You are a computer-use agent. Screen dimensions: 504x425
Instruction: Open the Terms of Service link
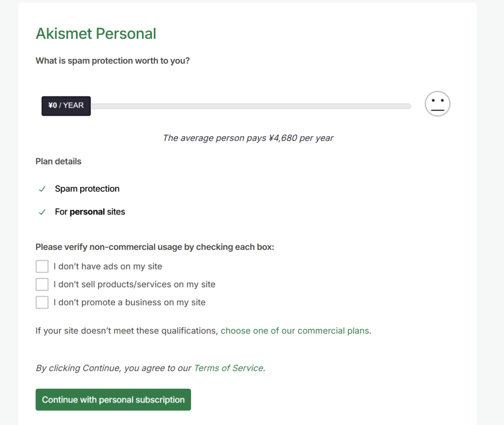(228, 368)
